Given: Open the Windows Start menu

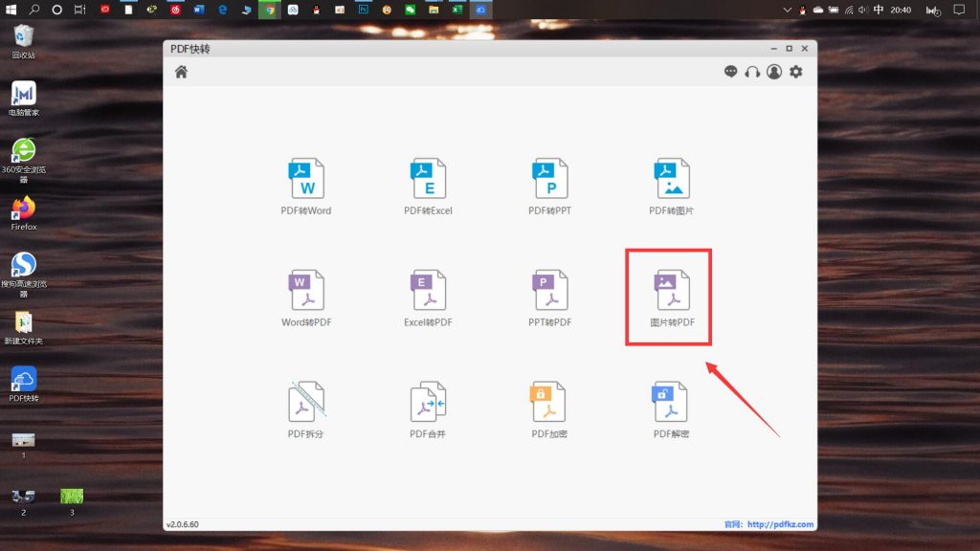Looking at the screenshot, I should [11, 10].
